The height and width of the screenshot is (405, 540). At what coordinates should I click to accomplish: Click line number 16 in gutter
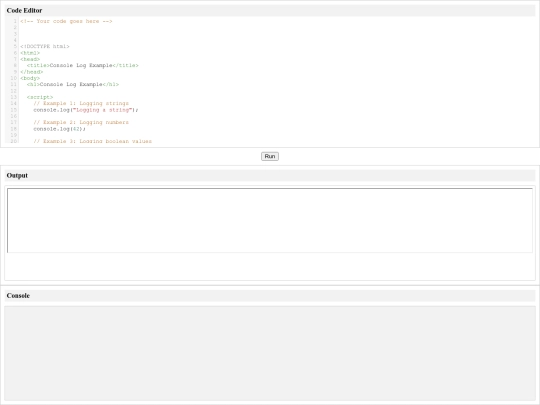(14, 116)
